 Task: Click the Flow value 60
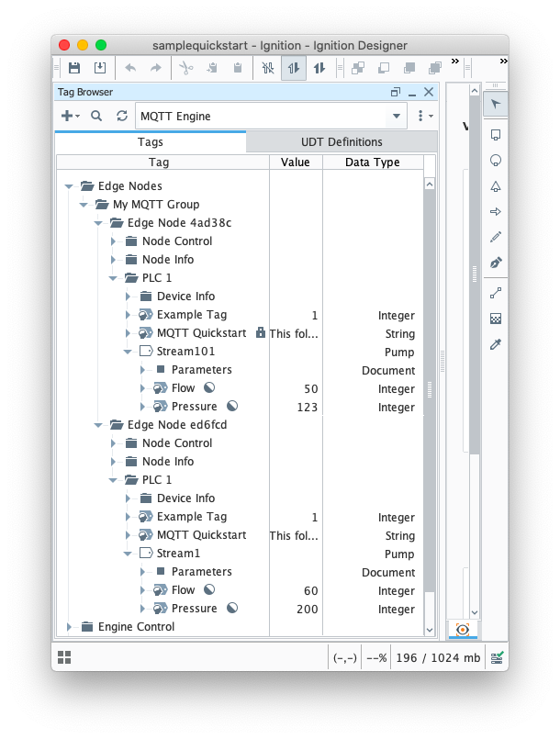coord(310,591)
